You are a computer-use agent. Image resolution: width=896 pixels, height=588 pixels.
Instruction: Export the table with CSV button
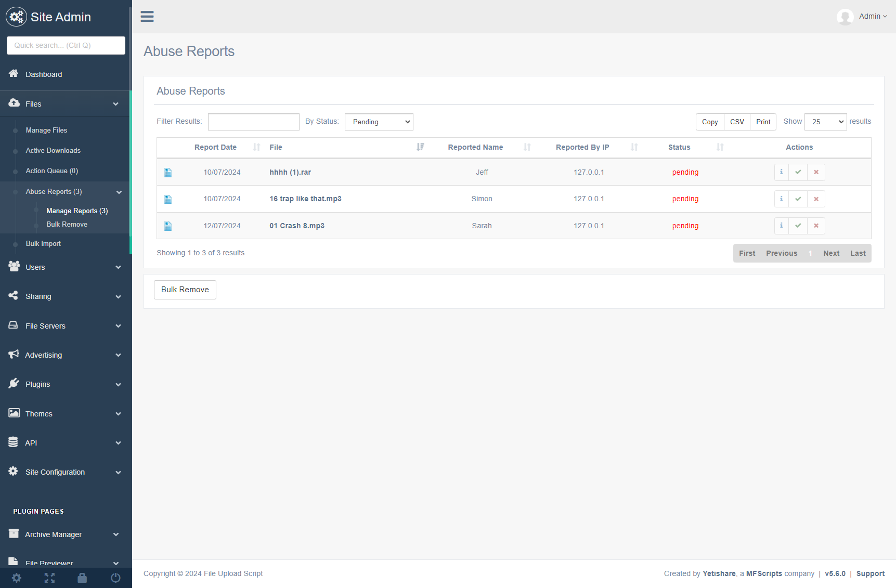point(737,122)
